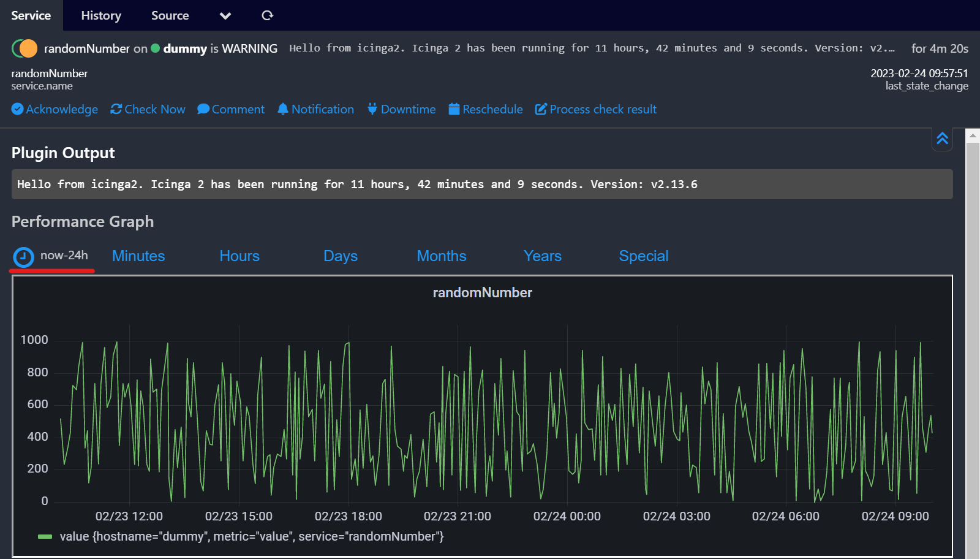Image resolution: width=980 pixels, height=559 pixels.
Task: Open the Months time range menu
Action: coord(442,256)
